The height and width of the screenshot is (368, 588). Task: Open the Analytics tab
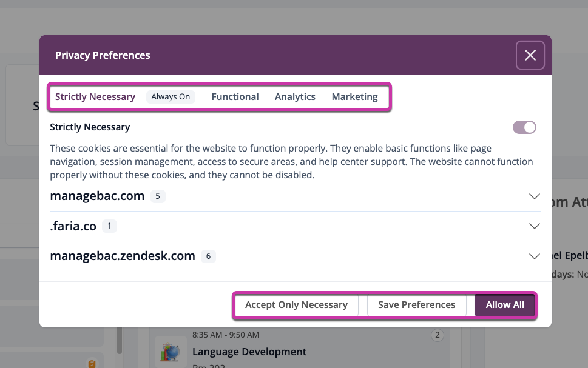click(x=295, y=97)
